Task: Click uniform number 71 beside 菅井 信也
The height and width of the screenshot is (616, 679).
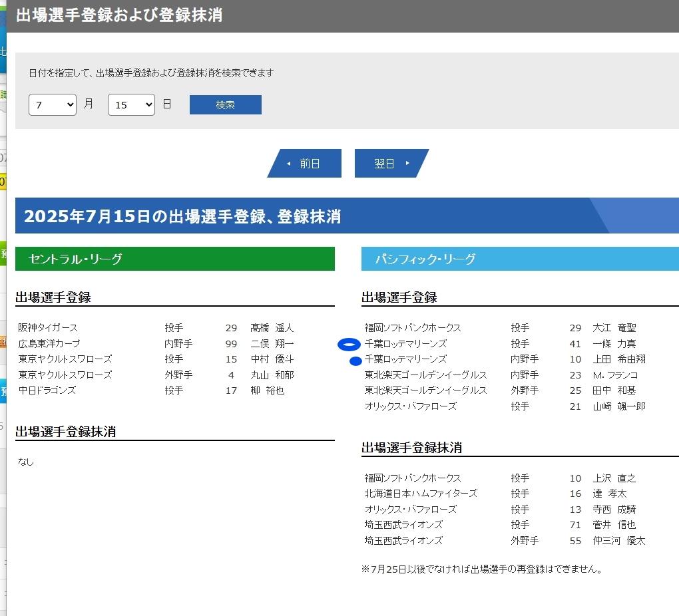Action: click(575, 525)
